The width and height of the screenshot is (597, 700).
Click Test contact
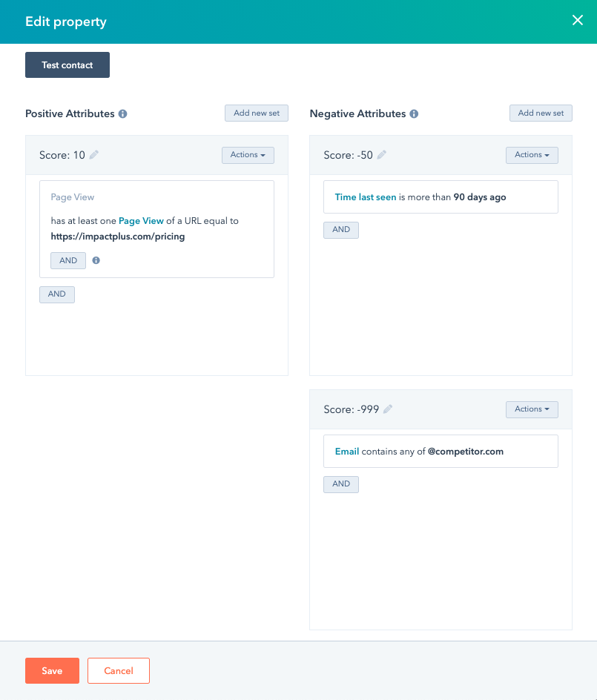coord(67,65)
